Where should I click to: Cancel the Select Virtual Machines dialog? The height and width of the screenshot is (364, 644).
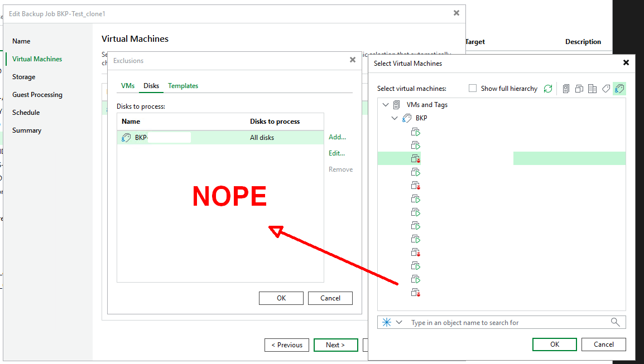(x=604, y=344)
